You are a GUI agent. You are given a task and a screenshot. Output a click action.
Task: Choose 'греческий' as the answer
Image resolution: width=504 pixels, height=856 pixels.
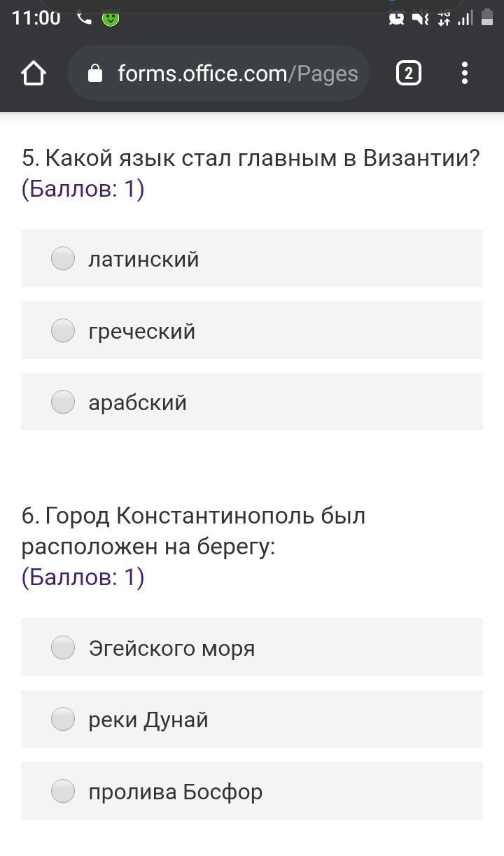pyautogui.click(x=63, y=330)
